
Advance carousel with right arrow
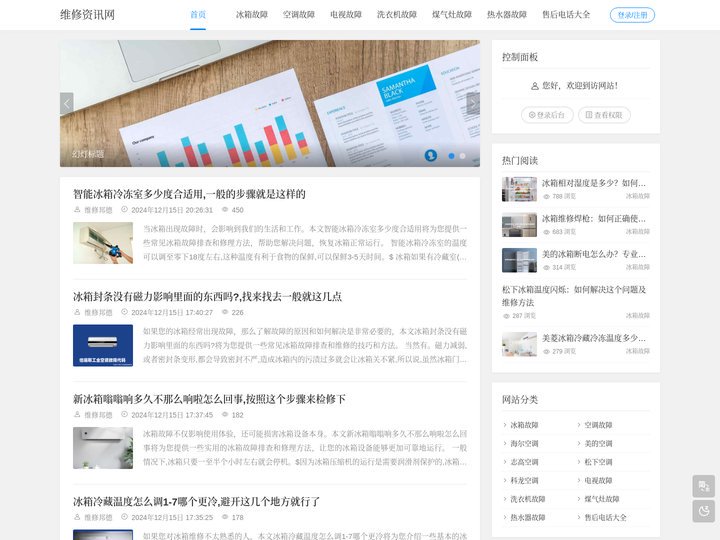click(x=473, y=104)
